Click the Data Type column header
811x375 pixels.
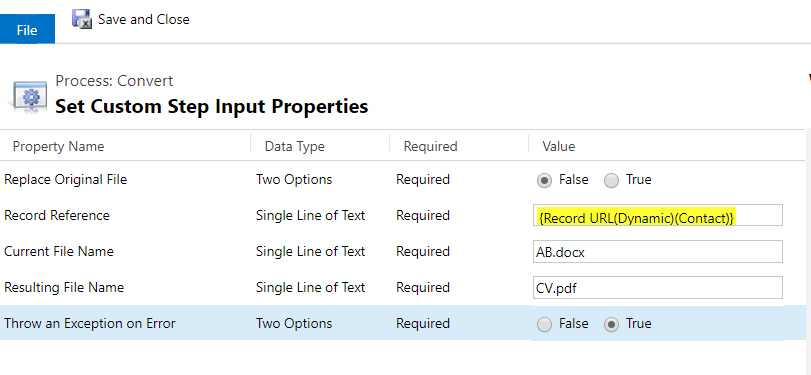pyautogui.click(x=294, y=146)
